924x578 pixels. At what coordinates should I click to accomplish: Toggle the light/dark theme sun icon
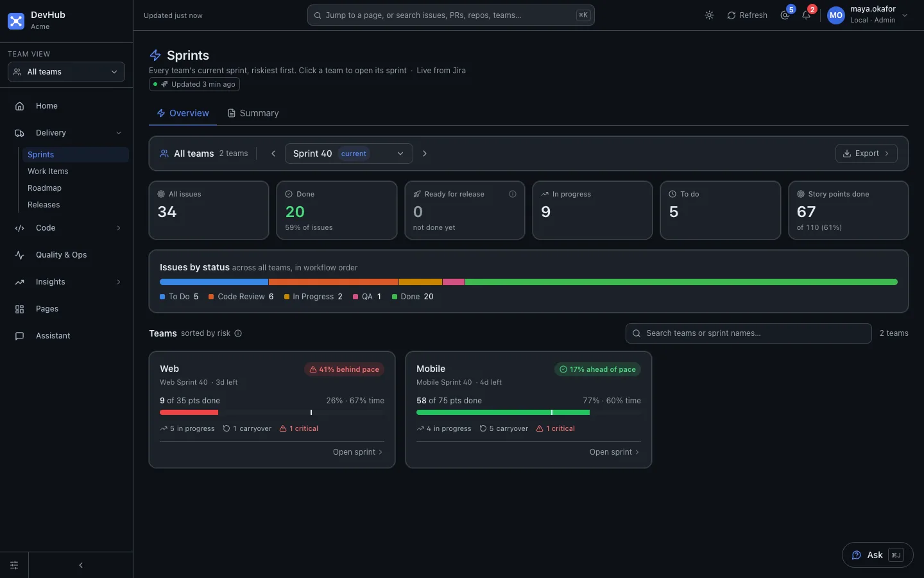709,15
